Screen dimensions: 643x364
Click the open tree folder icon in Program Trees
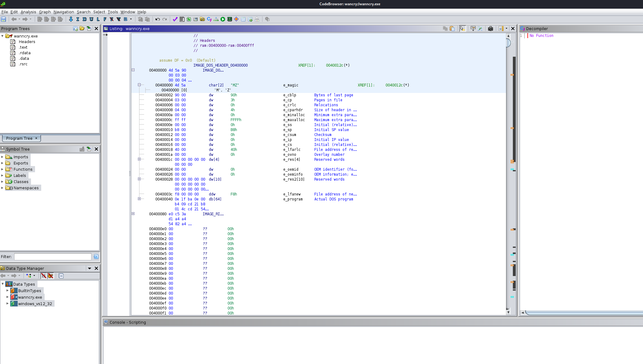[x=82, y=29]
